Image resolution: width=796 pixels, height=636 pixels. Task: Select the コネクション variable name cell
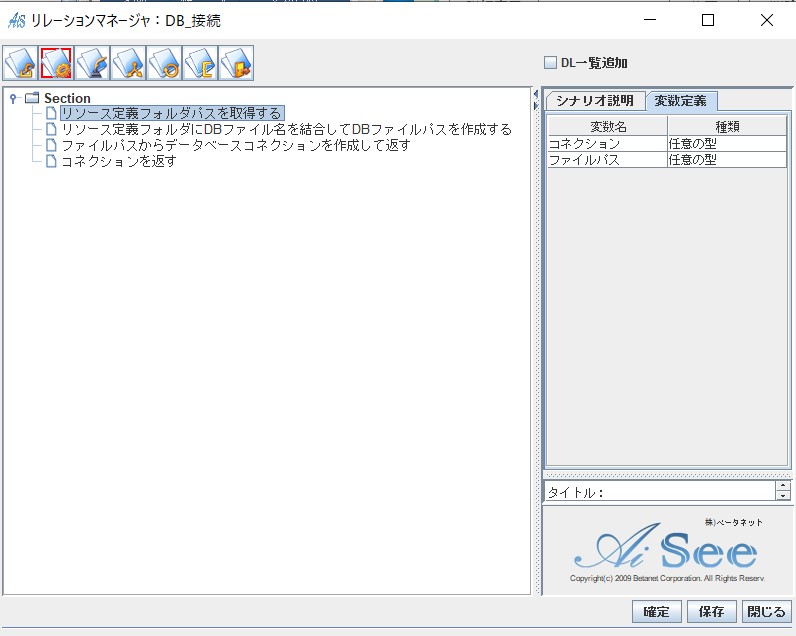point(608,144)
